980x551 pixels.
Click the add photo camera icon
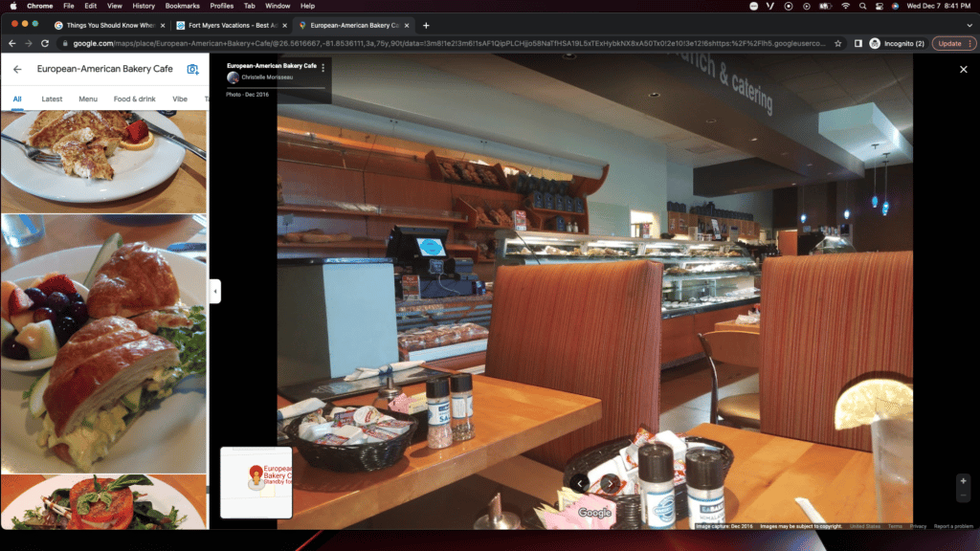(192, 69)
